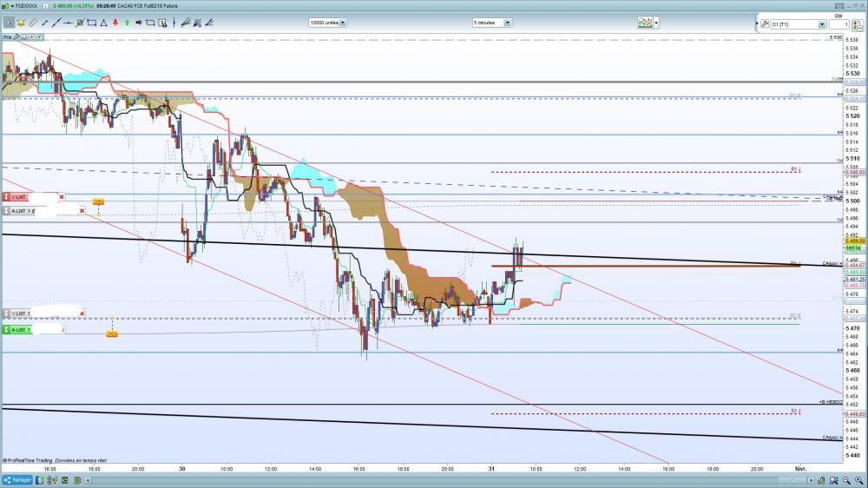The height and width of the screenshot is (488, 868).
Task: Click the alert bell icon
Action: pos(21,23)
